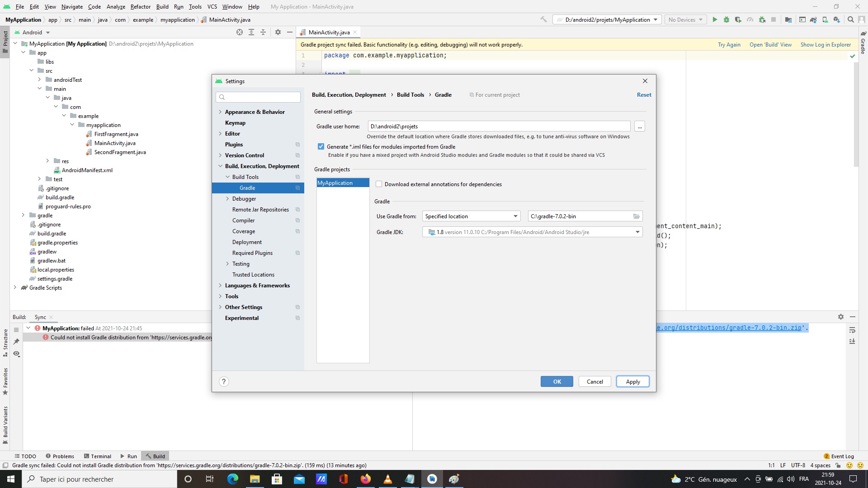This screenshot has width=868, height=488.
Task: Open the Use Gradle from dropdown
Action: tap(471, 216)
